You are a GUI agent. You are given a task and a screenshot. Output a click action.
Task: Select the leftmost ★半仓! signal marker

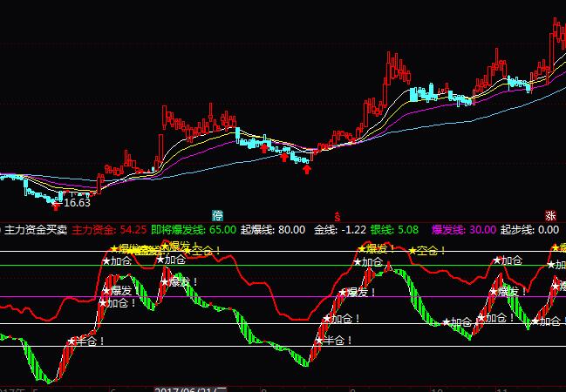coord(86,341)
